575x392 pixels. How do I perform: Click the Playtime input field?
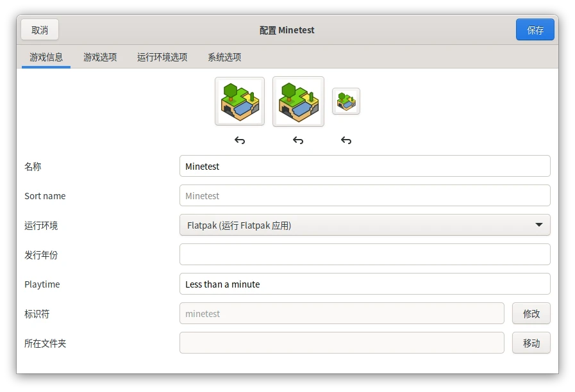click(x=364, y=284)
